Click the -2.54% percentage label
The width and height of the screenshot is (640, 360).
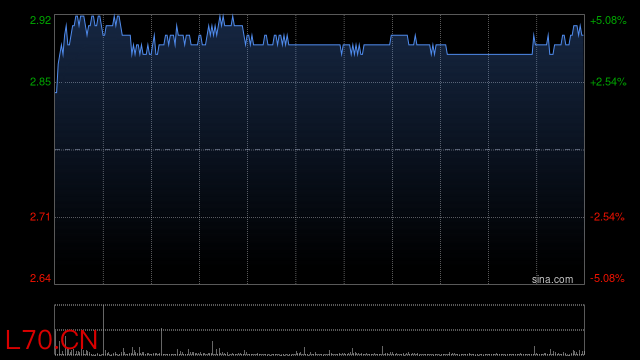(x=607, y=217)
